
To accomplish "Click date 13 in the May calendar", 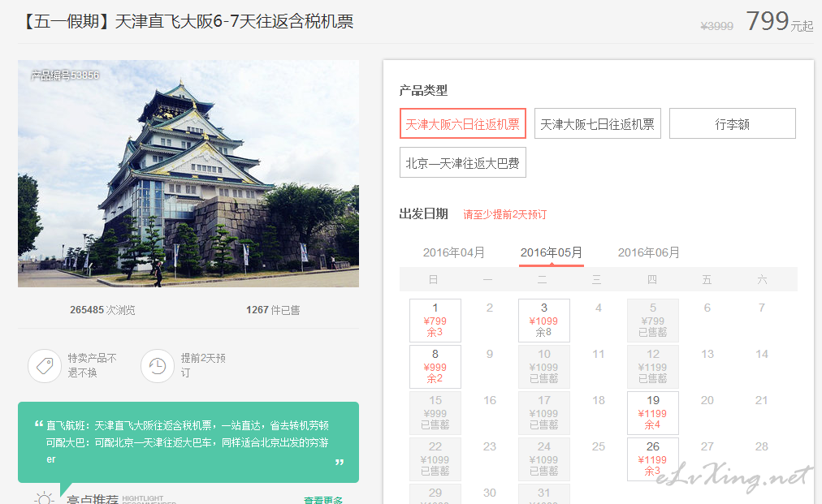I will (707, 354).
